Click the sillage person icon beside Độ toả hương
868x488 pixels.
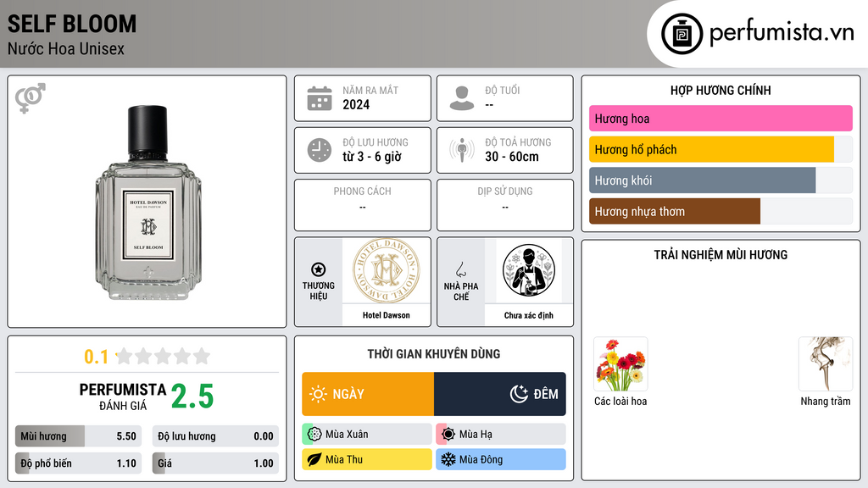[462, 151]
